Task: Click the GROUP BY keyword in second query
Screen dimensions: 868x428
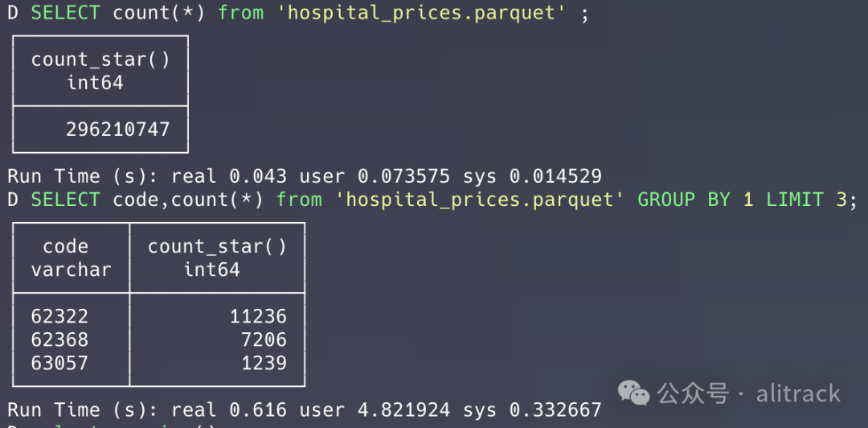Action: (x=683, y=200)
